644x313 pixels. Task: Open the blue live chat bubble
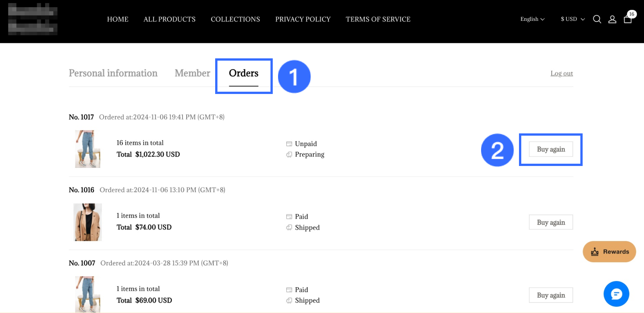616,294
